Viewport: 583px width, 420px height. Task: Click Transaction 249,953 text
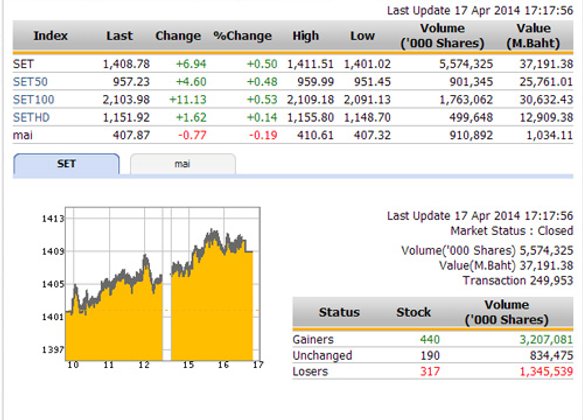[x=518, y=280]
